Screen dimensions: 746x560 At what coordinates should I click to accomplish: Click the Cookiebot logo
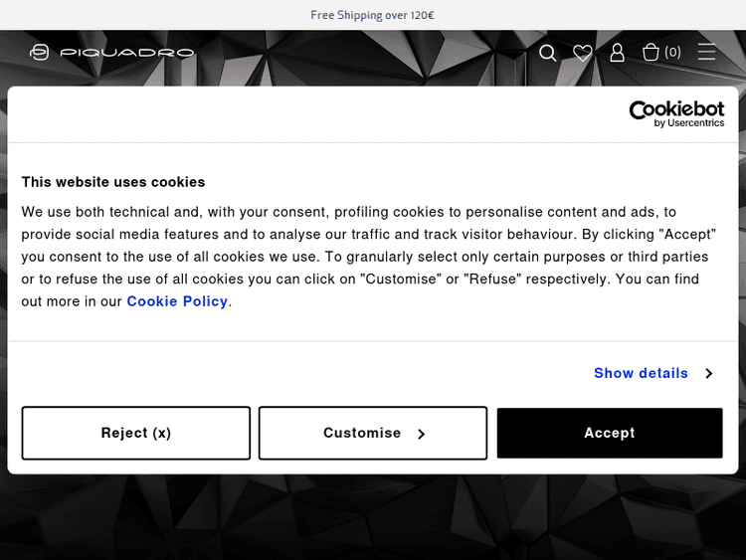676,110
